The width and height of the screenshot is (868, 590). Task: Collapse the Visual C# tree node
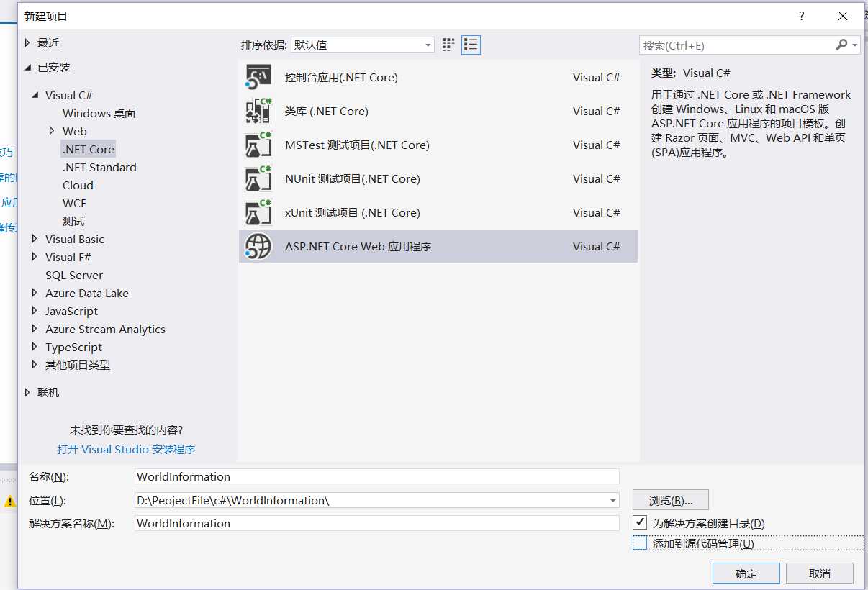35,95
